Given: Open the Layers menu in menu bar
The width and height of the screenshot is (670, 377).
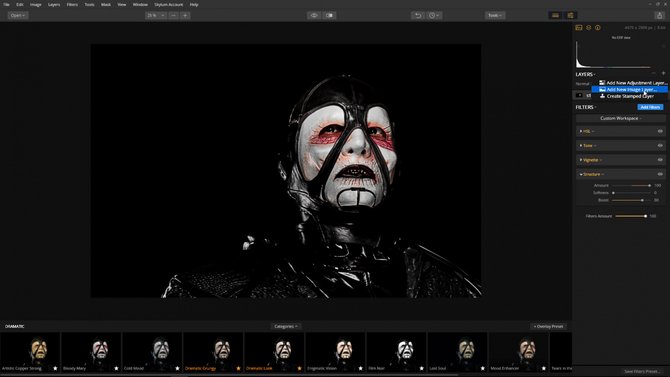Looking at the screenshot, I should point(54,4).
